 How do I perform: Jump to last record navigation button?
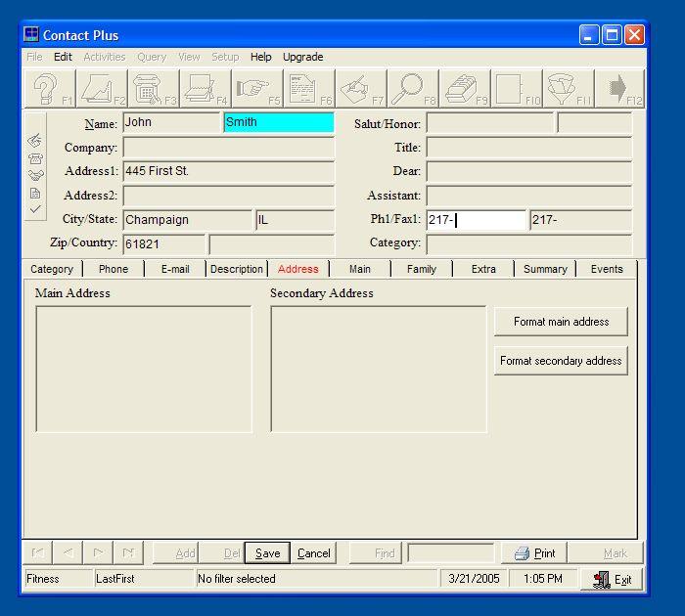pos(128,553)
